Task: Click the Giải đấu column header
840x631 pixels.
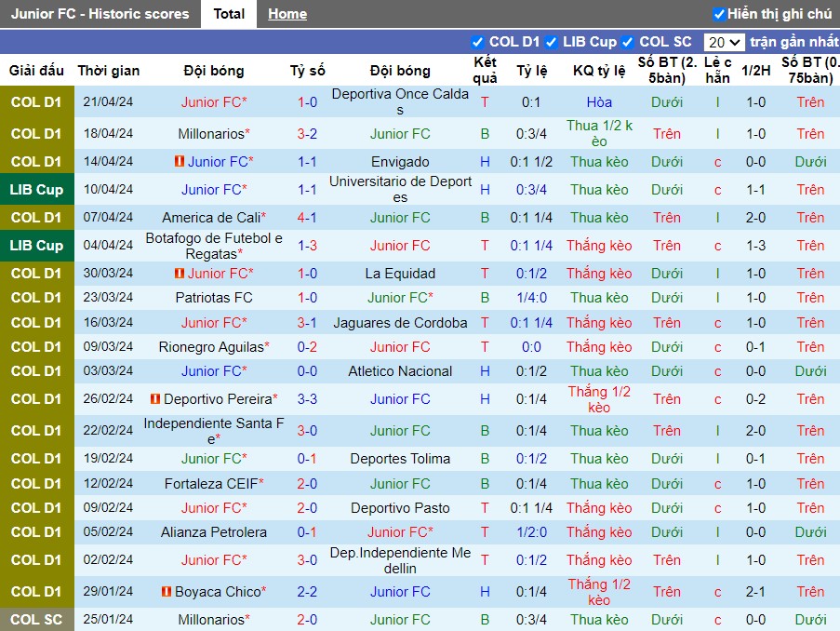Action: [x=36, y=70]
